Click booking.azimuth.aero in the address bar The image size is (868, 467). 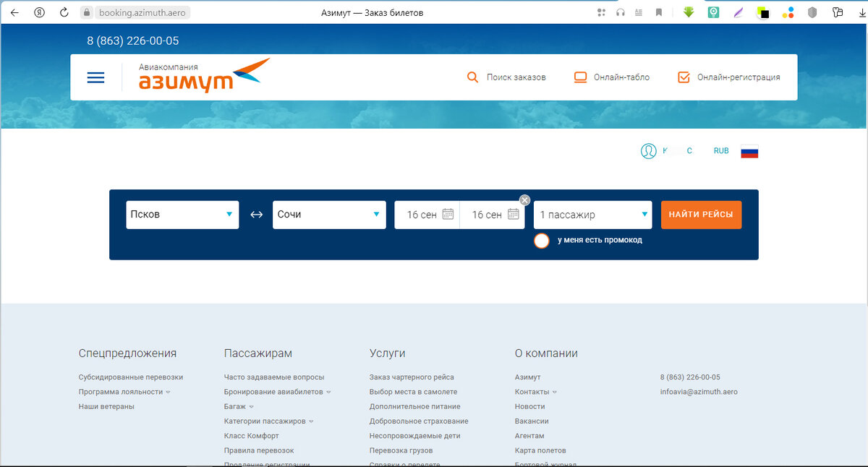click(x=142, y=12)
